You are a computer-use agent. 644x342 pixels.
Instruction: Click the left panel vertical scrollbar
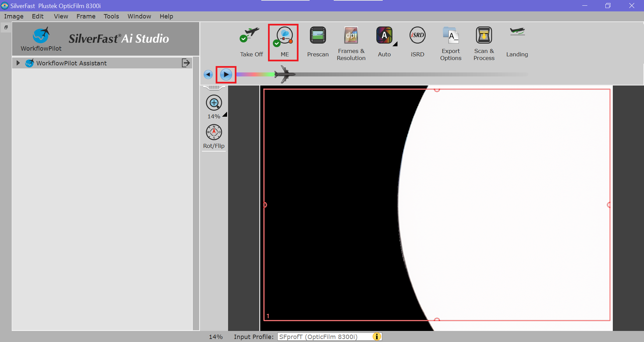pyautogui.click(x=196, y=193)
